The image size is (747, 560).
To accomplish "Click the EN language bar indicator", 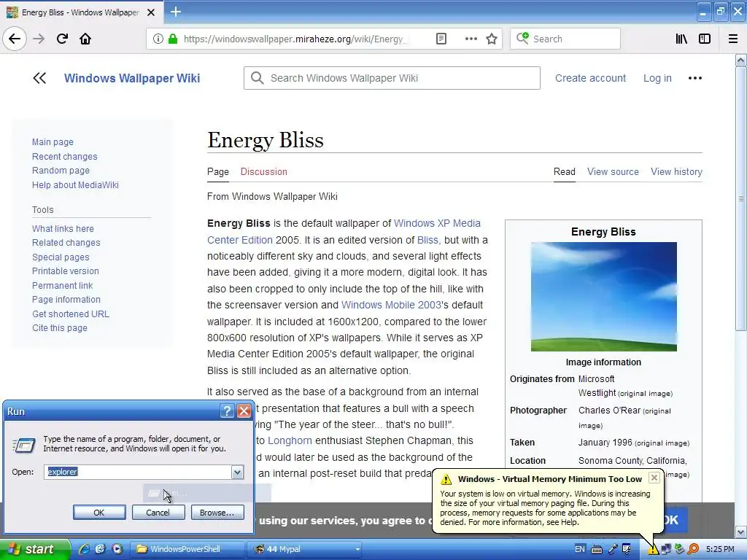I will click(580, 549).
